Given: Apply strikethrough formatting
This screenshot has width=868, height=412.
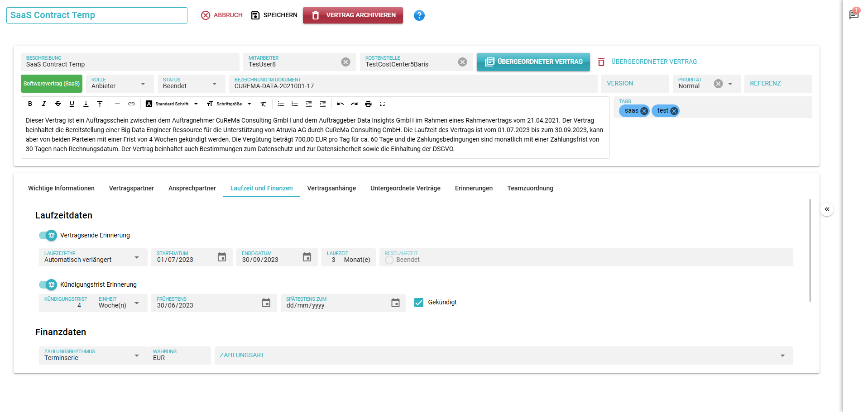Looking at the screenshot, I should [58, 104].
